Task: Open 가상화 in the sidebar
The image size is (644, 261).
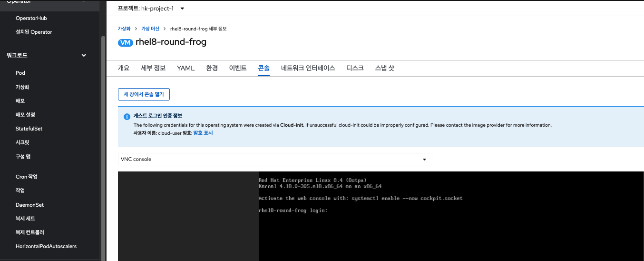Action: pos(22,87)
